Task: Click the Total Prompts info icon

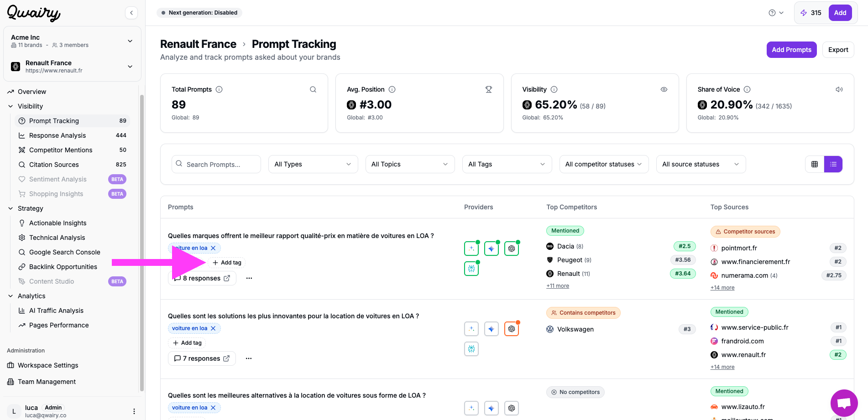Action: [219, 89]
